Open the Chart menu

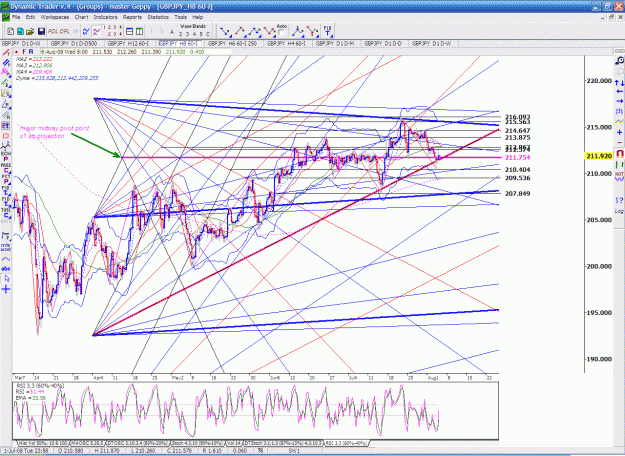pos(81,17)
